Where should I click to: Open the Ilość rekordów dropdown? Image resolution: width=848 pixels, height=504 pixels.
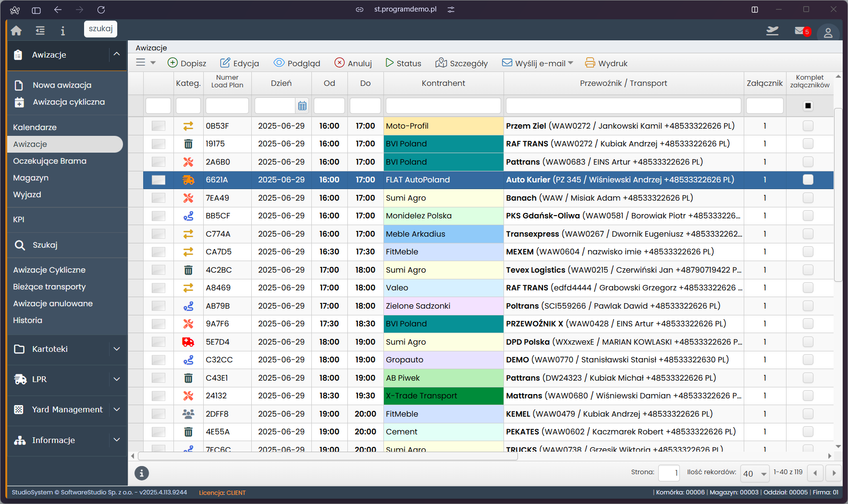[x=755, y=473]
